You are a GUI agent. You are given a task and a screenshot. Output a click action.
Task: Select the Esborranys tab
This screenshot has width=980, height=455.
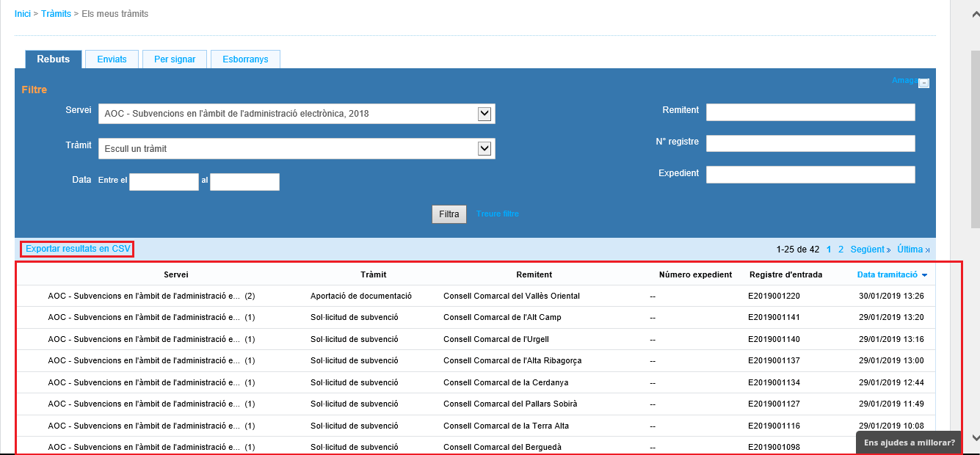tap(245, 59)
